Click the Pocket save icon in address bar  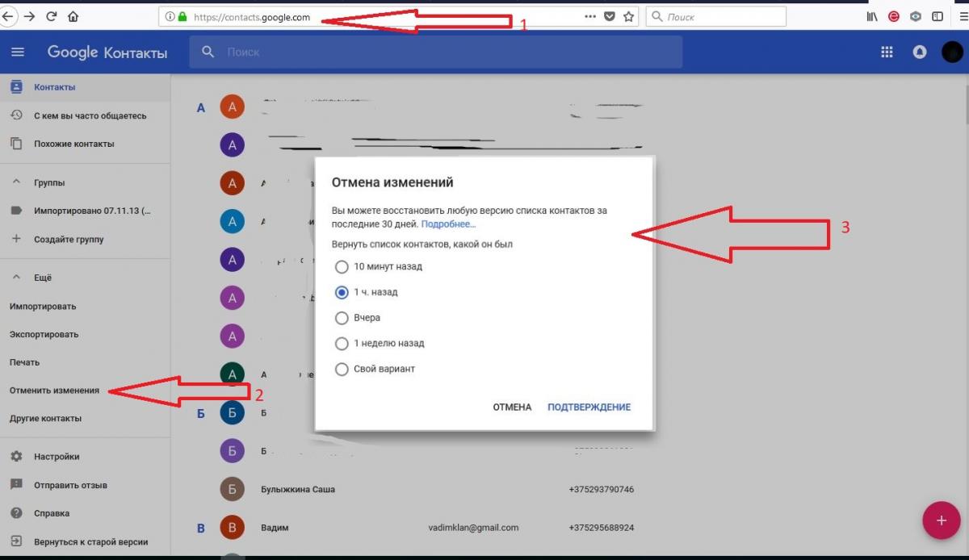[610, 16]
